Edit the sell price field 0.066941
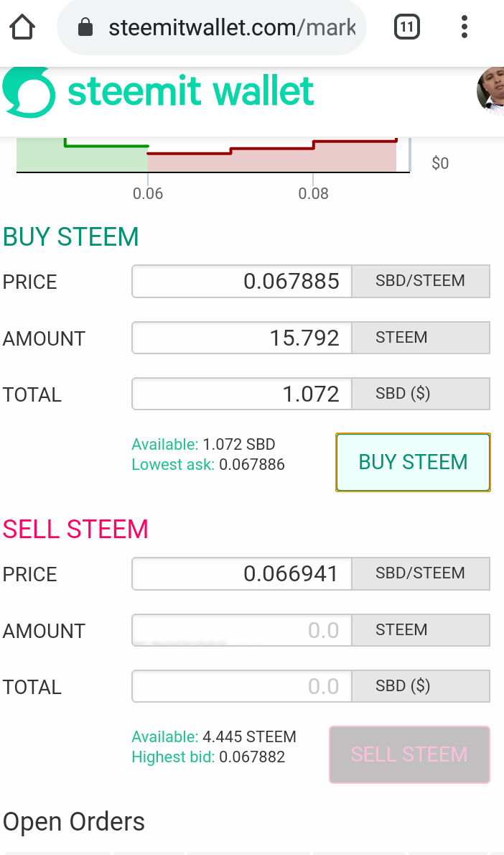Viewport: 504px width, 855px height. pyautogui.click(x=242, y=573)
